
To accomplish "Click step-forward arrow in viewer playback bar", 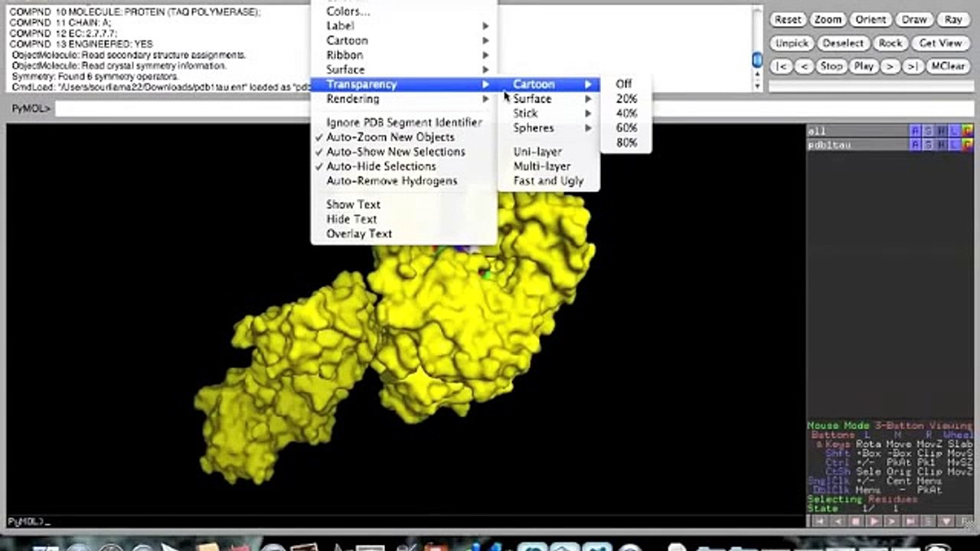I will (x=893, y=521).
